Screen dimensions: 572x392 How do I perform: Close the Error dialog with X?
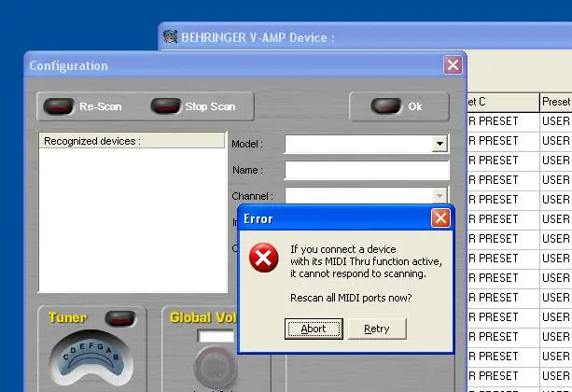tap(440, 218)
